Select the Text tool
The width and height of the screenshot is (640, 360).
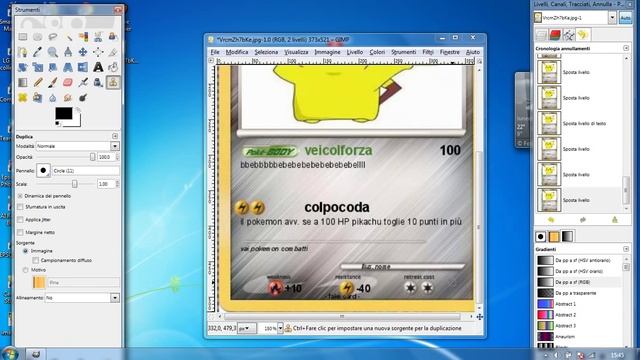tap(98, 67)
